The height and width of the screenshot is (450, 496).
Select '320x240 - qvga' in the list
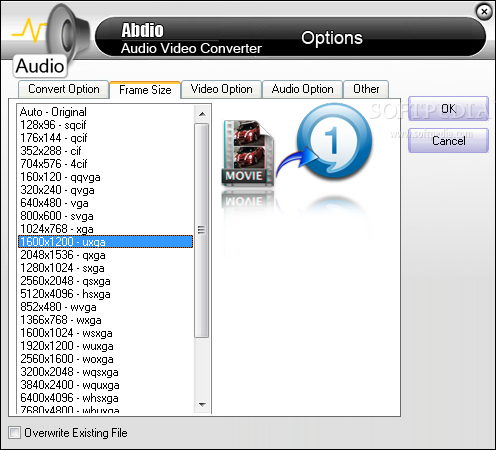[x=105, y=190]
